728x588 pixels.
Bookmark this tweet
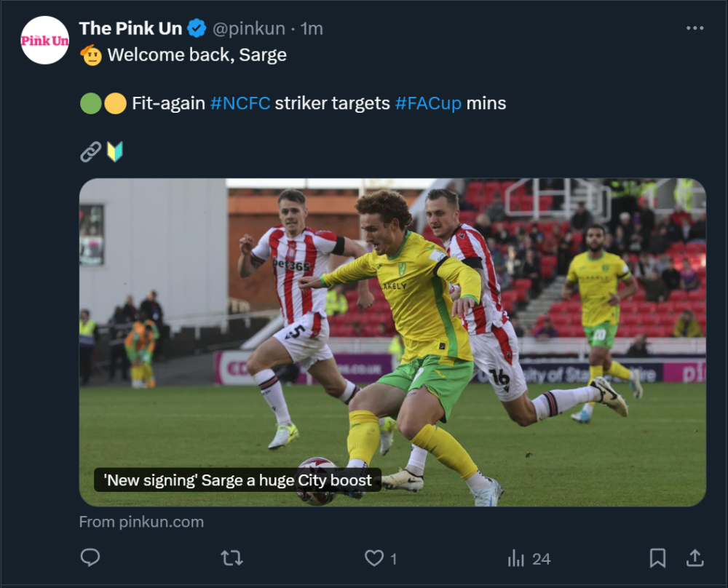(657, 558)
